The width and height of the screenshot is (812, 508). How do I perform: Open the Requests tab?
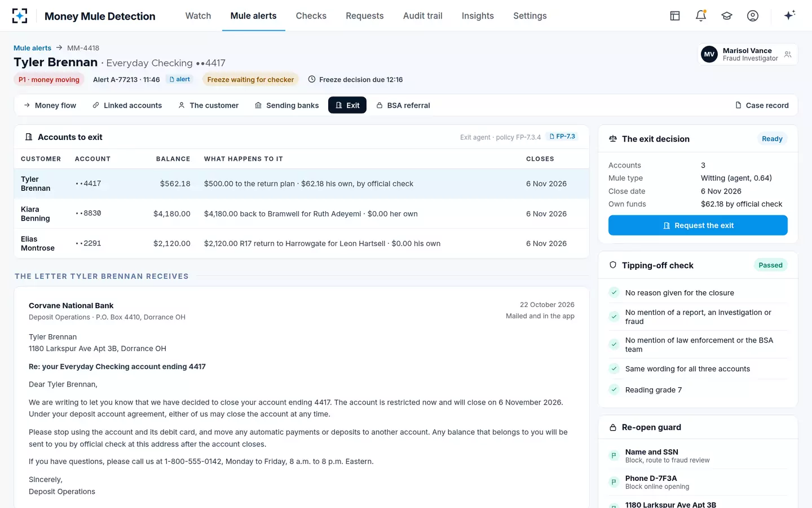pyautogui.click(x=365, y=16)
